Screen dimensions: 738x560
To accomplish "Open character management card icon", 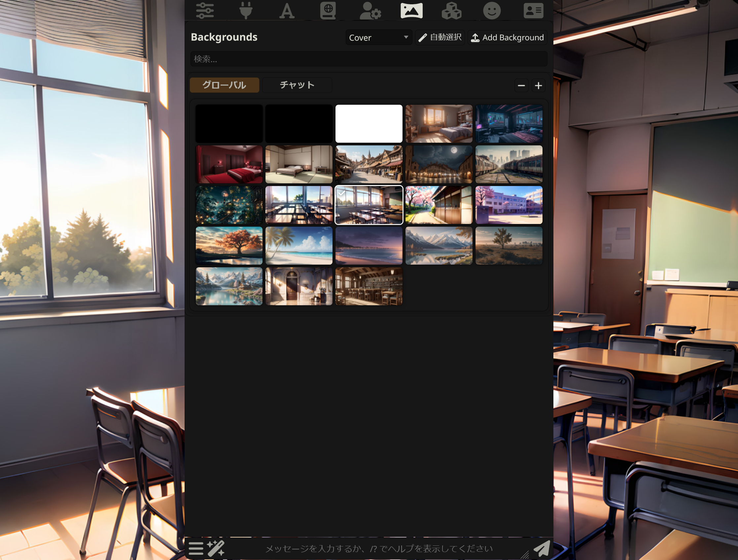I will [533, 11].
